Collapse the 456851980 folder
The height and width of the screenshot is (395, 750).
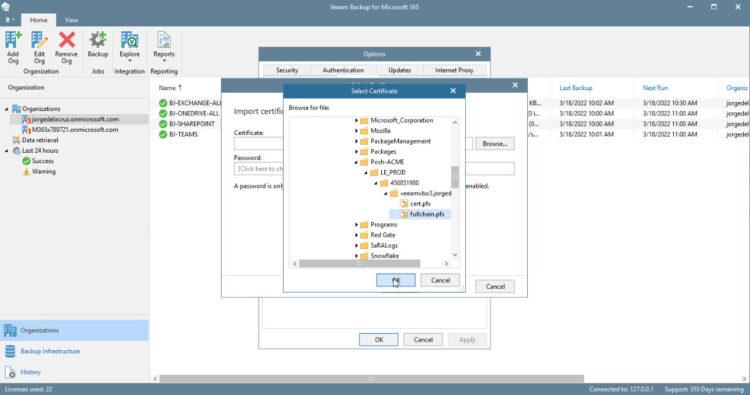click(x=376, y=183)
